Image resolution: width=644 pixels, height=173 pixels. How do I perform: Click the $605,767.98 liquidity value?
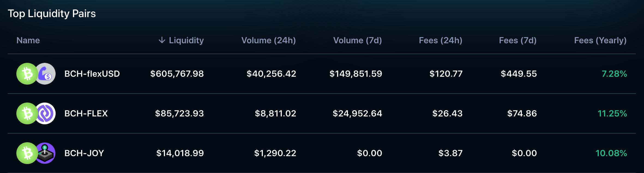coord(177,74)
